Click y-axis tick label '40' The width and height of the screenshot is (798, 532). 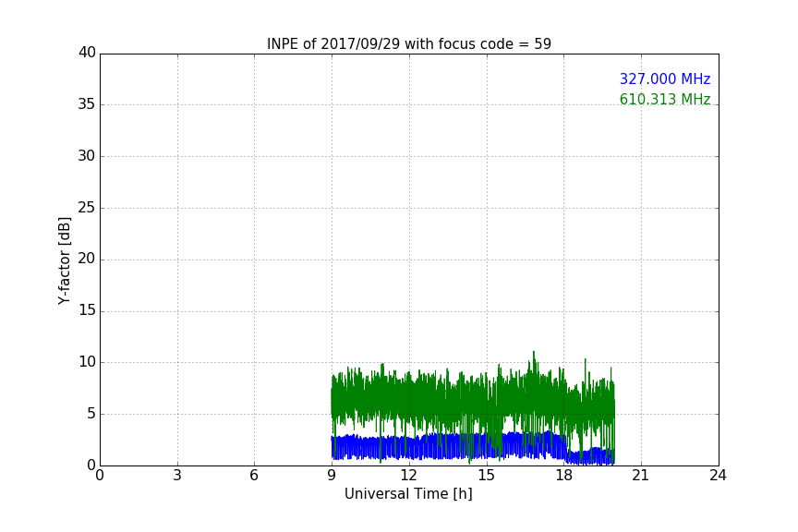click(x=87, y=53)
